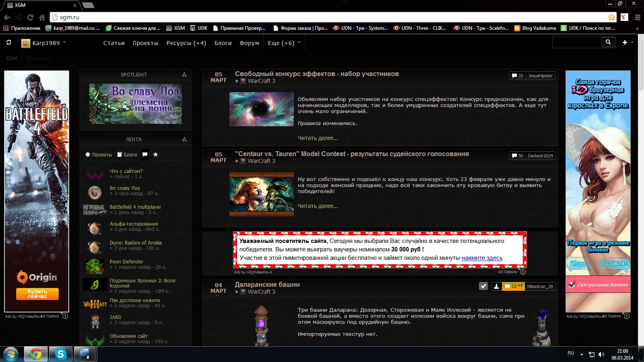This screenshot has width=644, height=362.
Task: Collapse the ЛЕНТА panel
Action: click(x=184, y=139)
